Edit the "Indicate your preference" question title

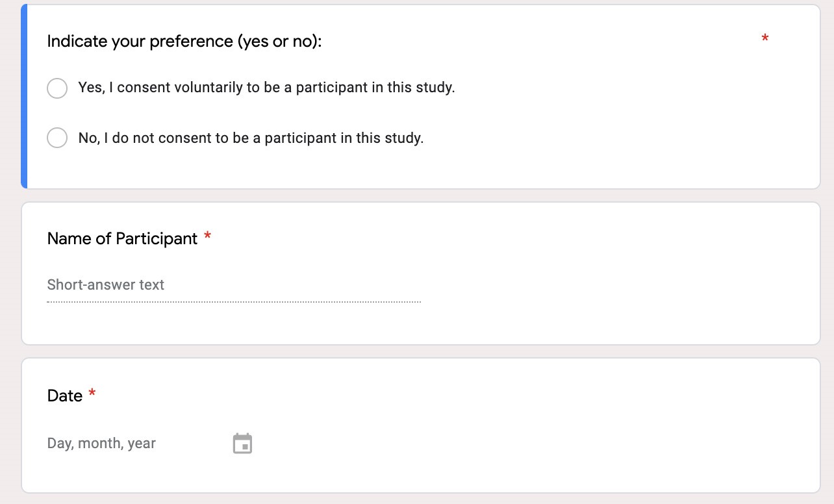pos(184,42)
